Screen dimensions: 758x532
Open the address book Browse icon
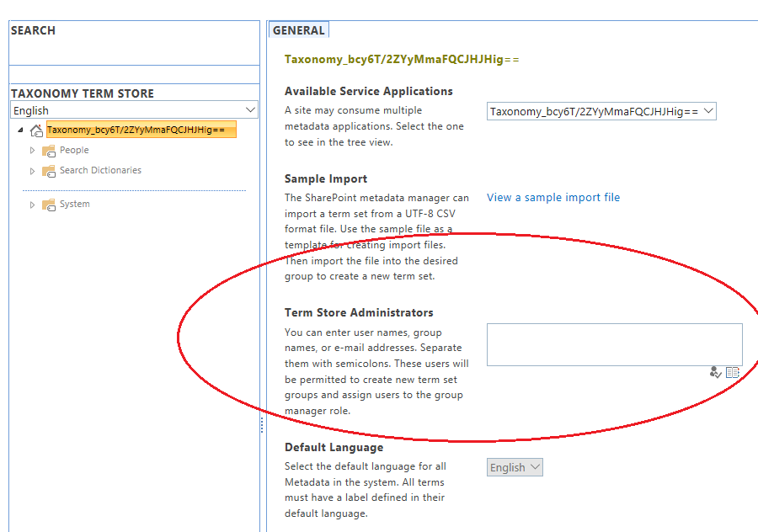(733, 373)
